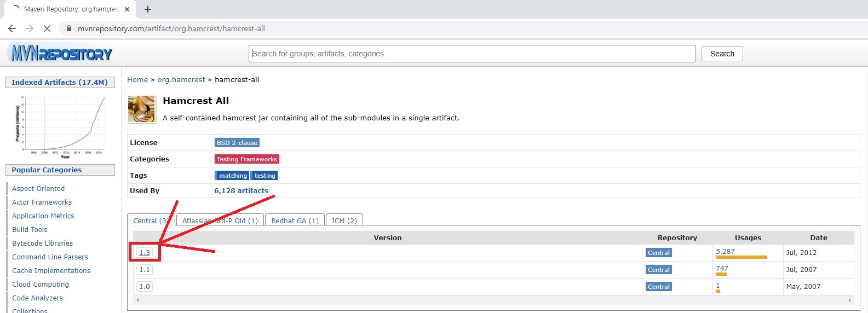Select the Central (3) tab
The height and width of the screenshot is (313, 868).
click(x=151, y=220)
